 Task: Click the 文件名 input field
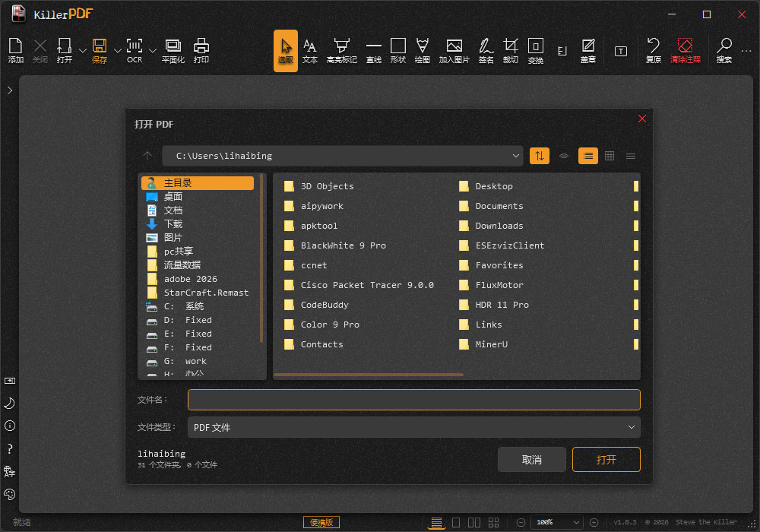[414, 400]
